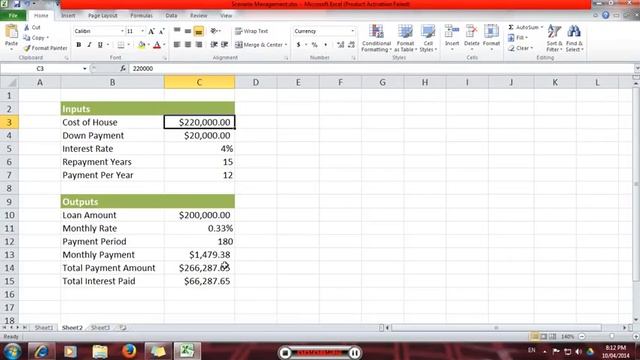Apply Comma Style icon
Image resolution: width=640 pixels, height=360 pixels.
coord(325,44)
